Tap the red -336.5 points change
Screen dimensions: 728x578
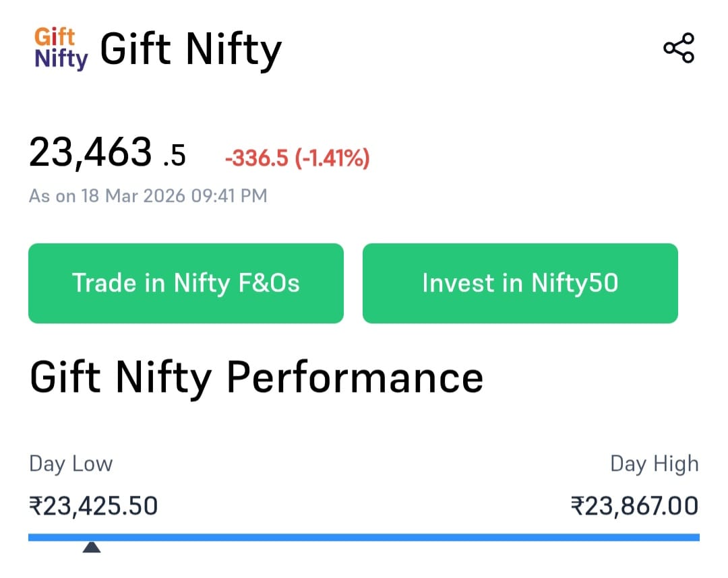257,158
